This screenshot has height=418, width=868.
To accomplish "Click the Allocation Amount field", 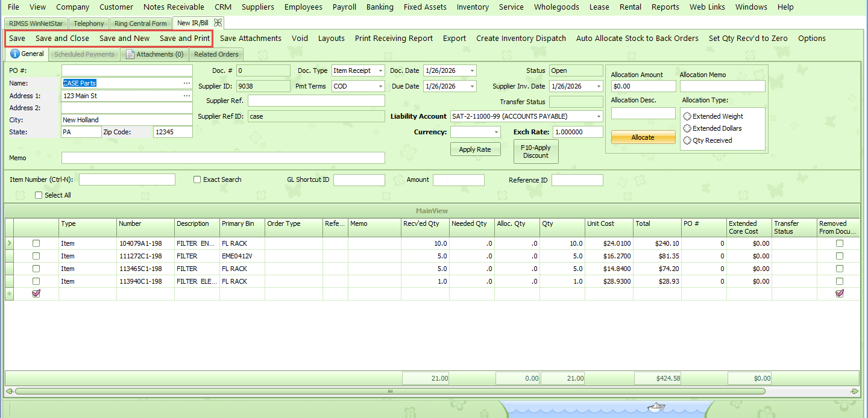I will pos(643,86).
